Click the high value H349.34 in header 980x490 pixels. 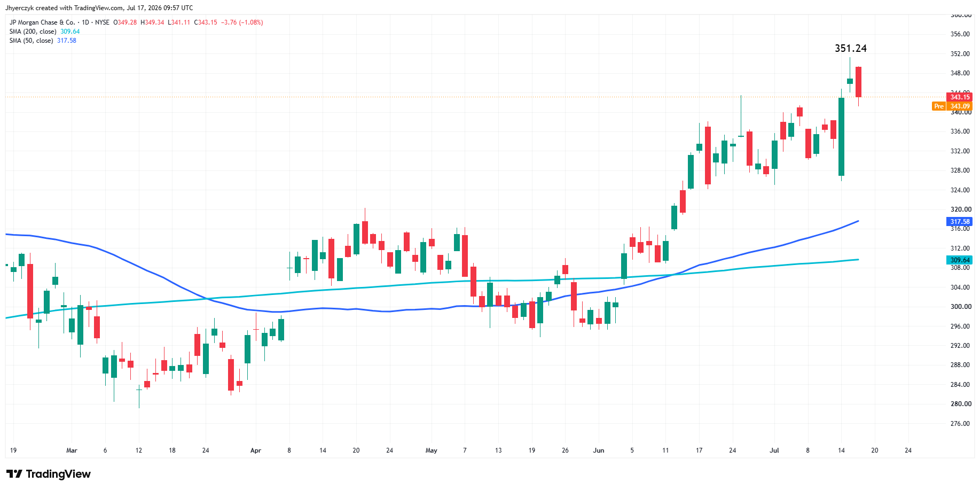click(152, 22)
